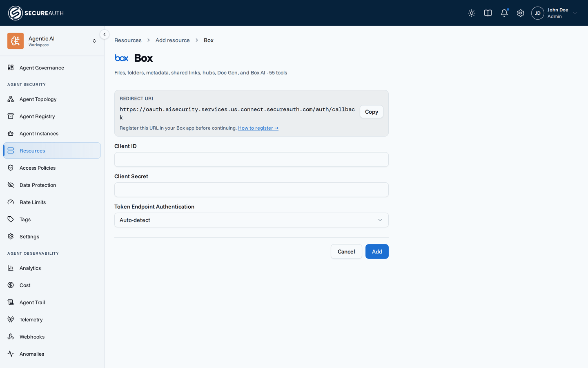Click the Access Policies shield icon

tap(11, 168)
